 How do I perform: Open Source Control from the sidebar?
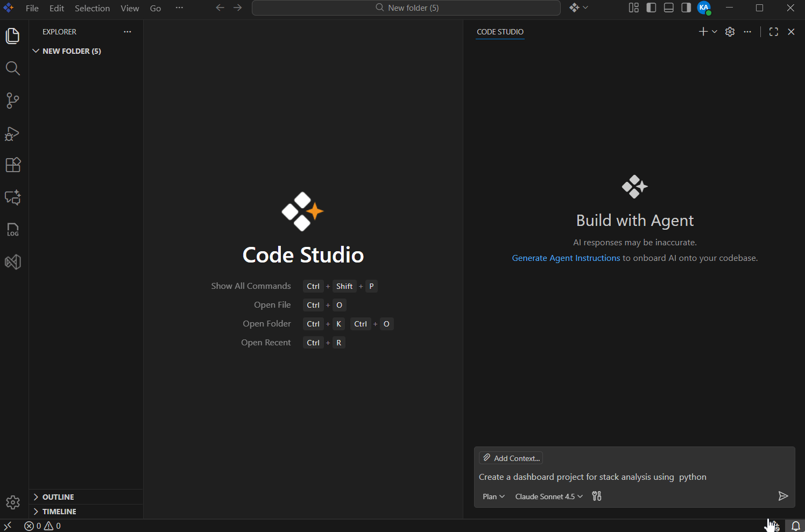pyautogui.click(x=12, y=101)
